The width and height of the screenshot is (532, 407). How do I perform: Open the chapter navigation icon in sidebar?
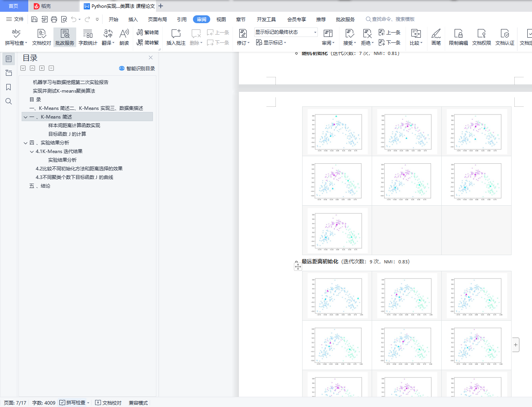(9, 73)
